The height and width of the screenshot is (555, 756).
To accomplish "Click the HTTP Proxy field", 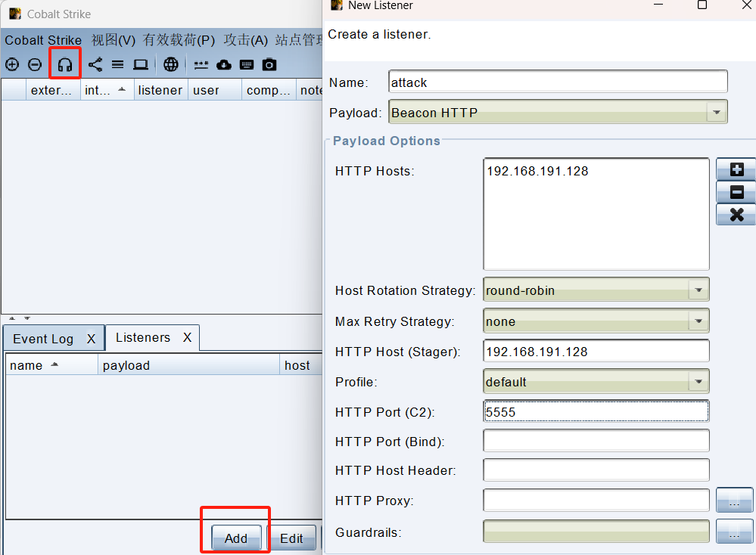I will point(596,500).
